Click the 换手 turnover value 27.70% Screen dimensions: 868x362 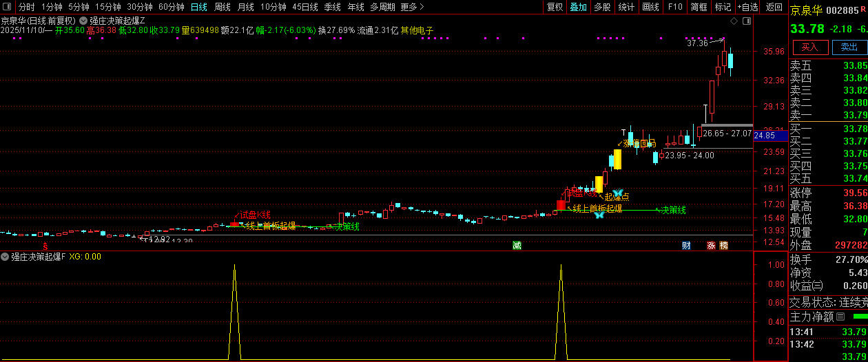coord(852,259)
